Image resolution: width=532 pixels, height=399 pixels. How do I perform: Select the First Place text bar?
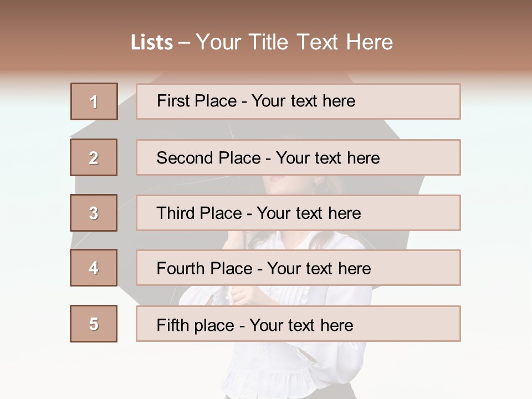coord(298,101)
